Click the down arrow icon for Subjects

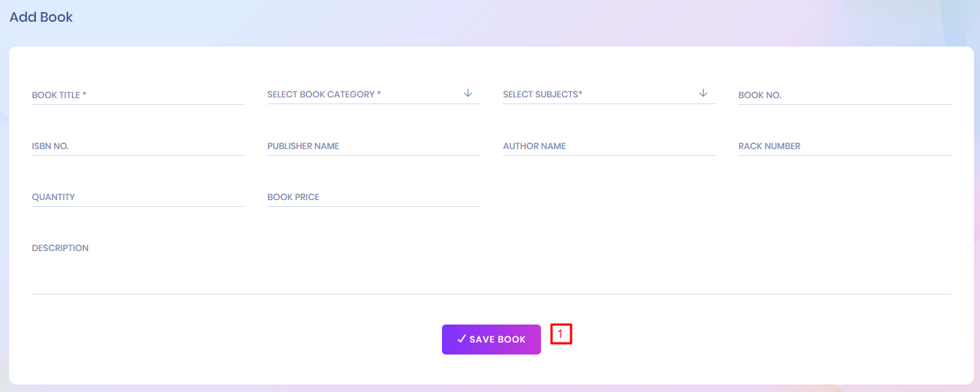click(703, 93)
